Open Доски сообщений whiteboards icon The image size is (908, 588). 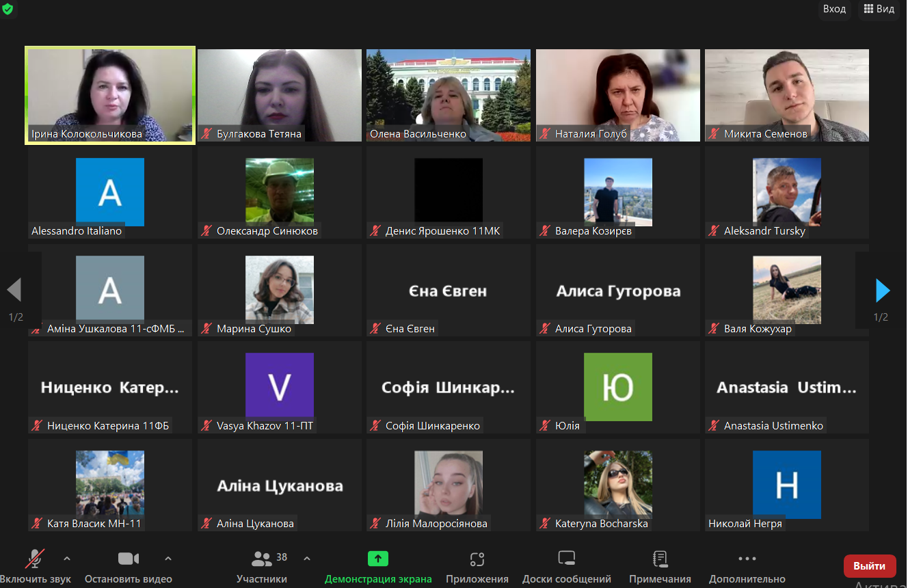567,559
